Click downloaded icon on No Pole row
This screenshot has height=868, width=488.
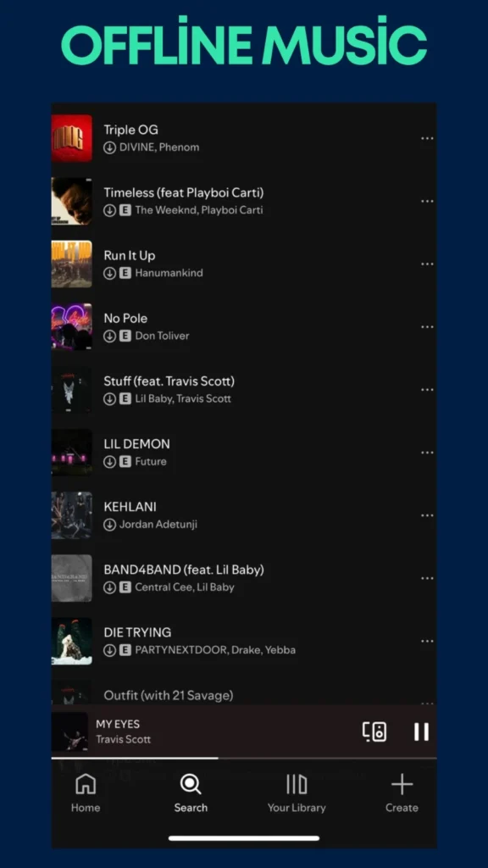(109, 336)
